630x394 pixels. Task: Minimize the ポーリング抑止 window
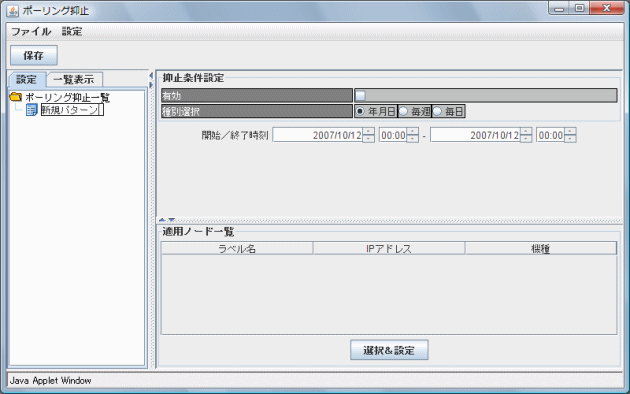coord(559,8)
